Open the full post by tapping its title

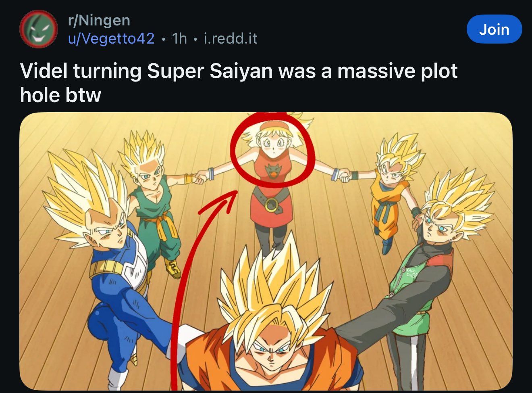(x=239, y=81)
